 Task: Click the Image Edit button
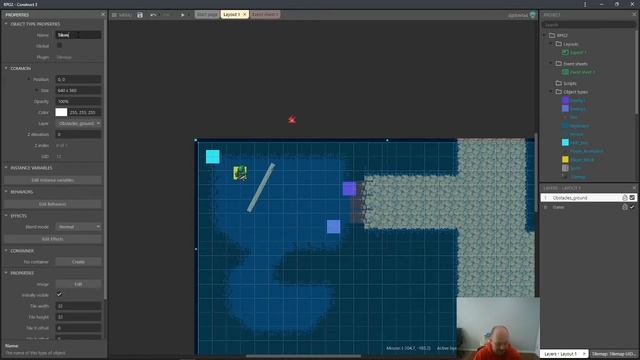point(78,284)
